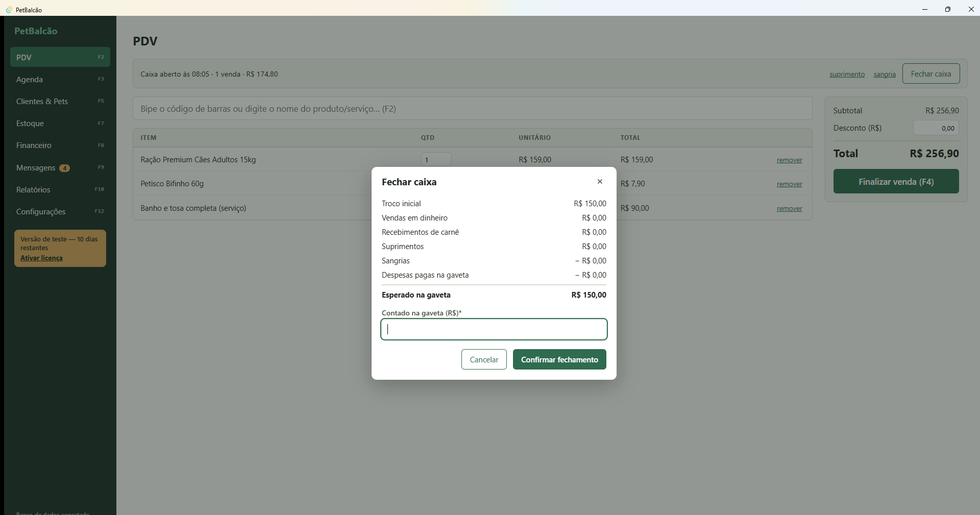This screenshot has width=980, height=515.
Task: Click the Recebimentos de carnê label
Action: click(x=420, y=232)
